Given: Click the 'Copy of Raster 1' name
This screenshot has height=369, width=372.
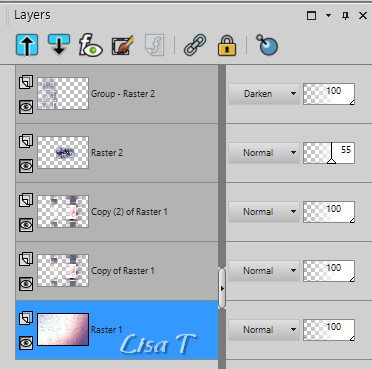Looking at the screenshot, I should [x=123, y=271].
